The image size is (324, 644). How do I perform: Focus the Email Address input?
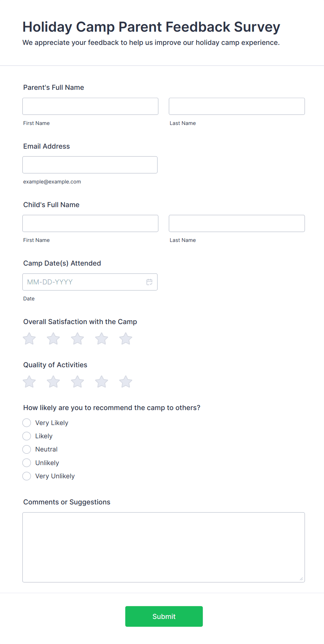click(90, 165)
